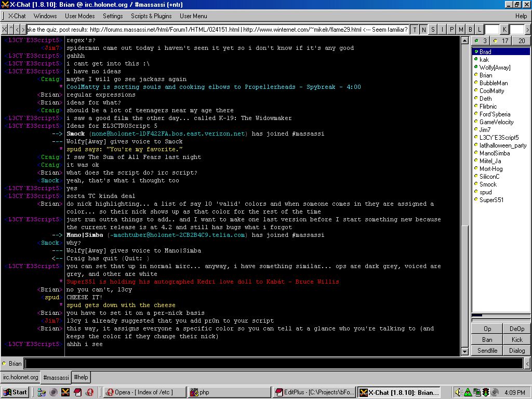The width and height of the screenshot is (532, 399).
Task: Click the < move-tab-left button beside topic
Action: 17,30
